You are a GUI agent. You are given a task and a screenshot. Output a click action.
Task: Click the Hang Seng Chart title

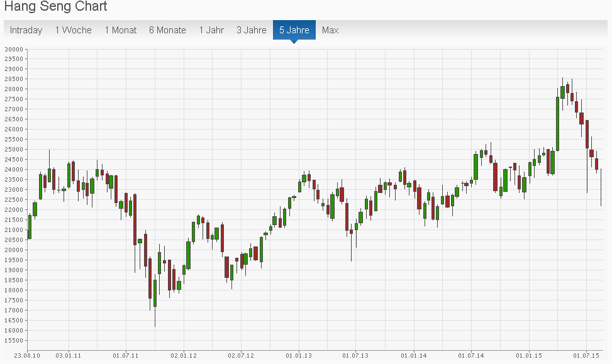pos(56,7)
